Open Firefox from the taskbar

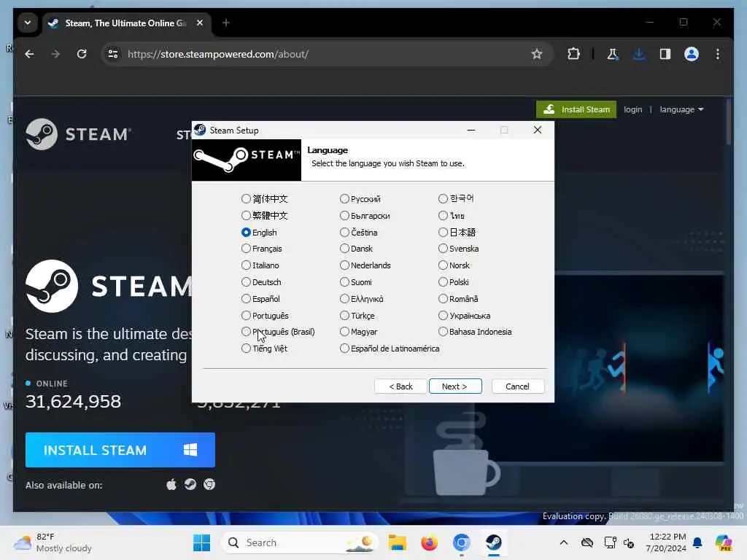point(429,542)
